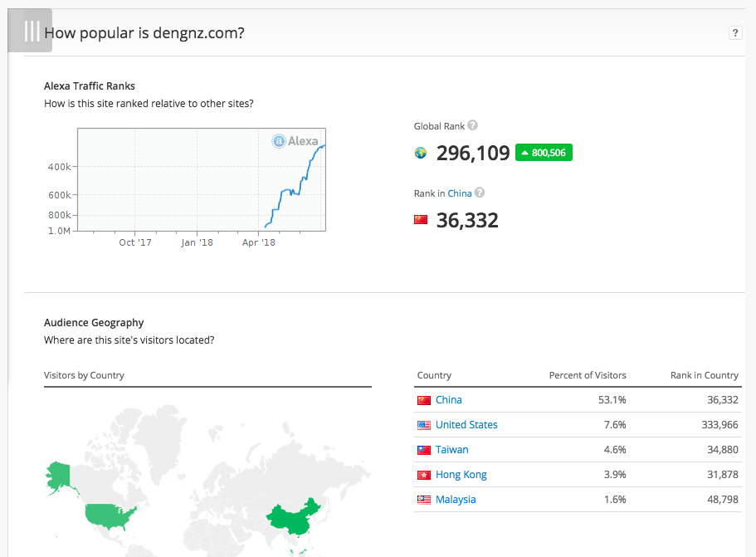Click the green 800,506 rank change badge
Screen dimensions: 756x557
click(544, 153)
